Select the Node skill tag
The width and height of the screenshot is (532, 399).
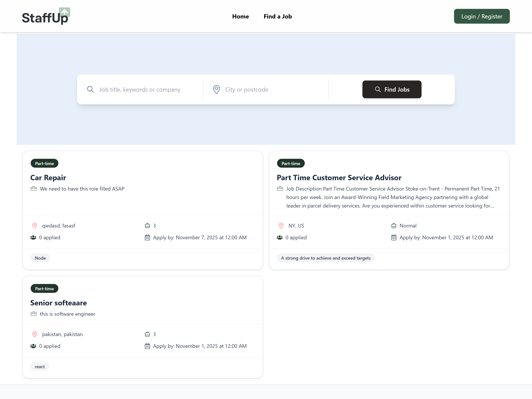[40, 258]
